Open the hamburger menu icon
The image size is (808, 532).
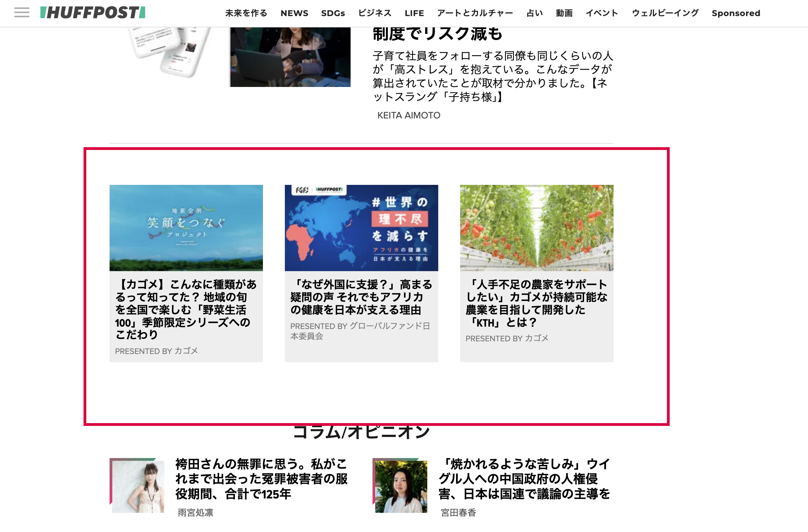[x=22, y=13]
